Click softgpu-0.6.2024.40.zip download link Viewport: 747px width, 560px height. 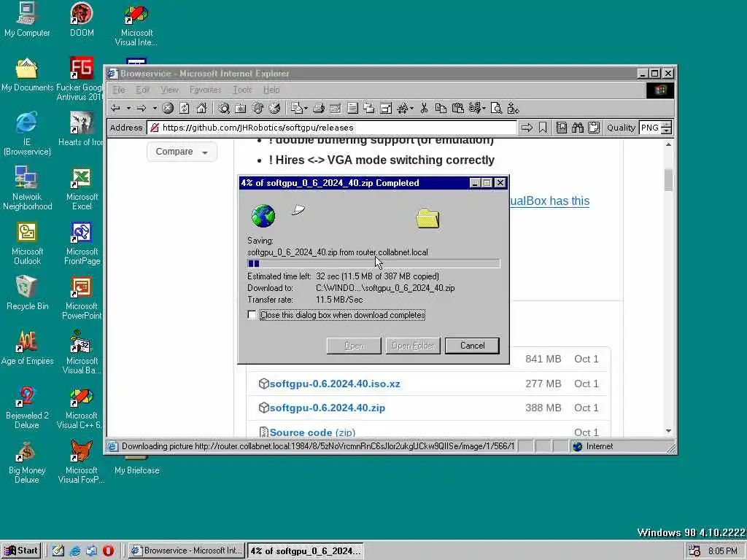tap(328, 408)
